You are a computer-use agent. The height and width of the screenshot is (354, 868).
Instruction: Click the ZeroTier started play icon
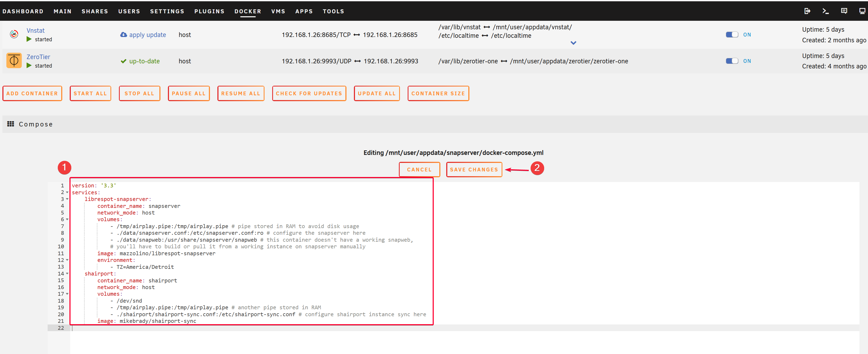tap(29, 65)
